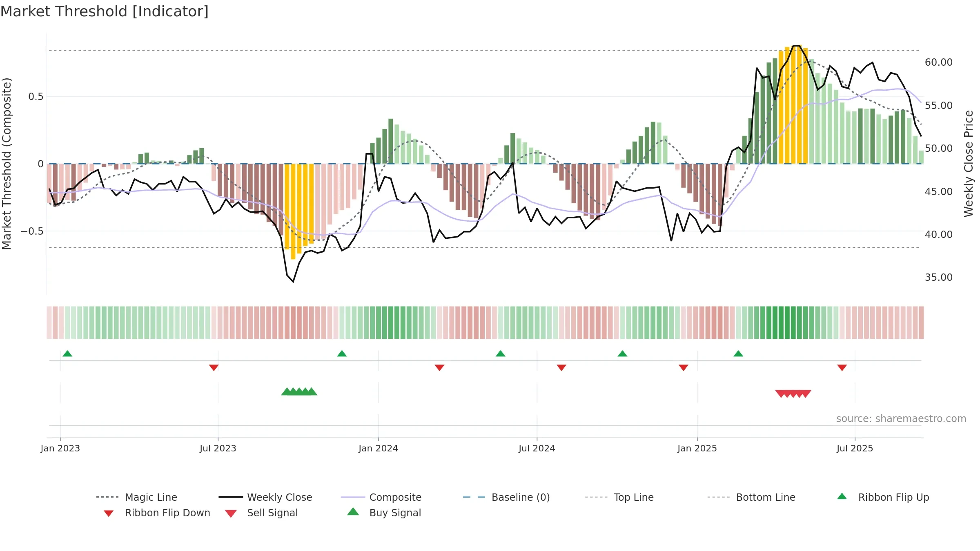Toggle the Bottom Line legend entry

point(751,497)
